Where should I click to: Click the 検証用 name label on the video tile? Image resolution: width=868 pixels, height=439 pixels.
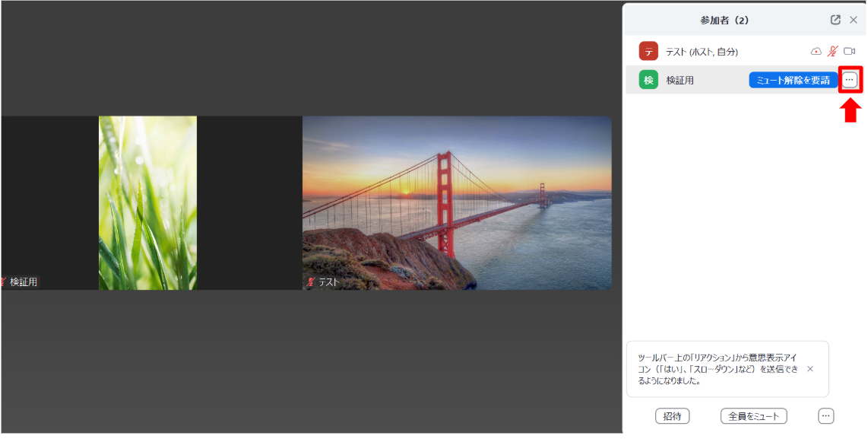point(24,282)
